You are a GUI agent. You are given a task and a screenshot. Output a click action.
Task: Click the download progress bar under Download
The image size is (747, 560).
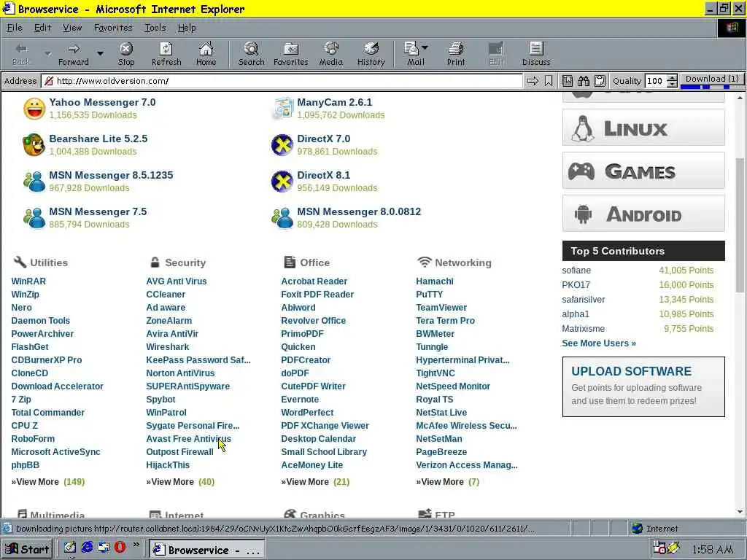click(712, 87)
